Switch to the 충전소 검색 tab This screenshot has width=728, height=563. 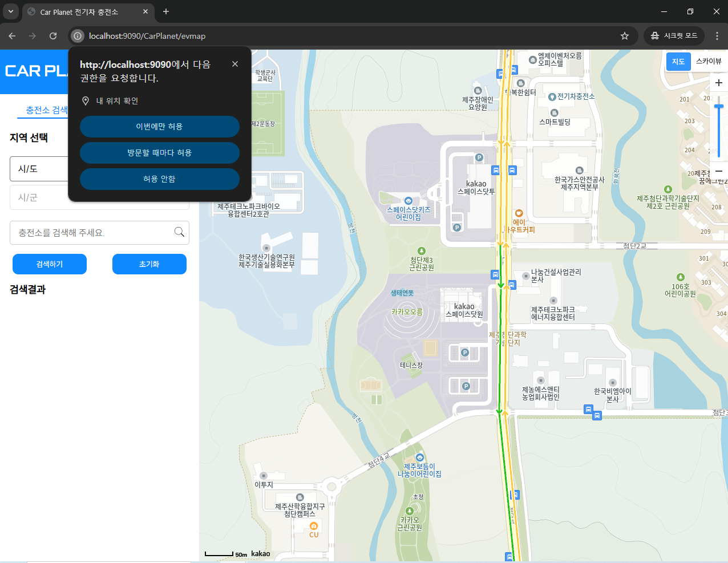coord(47,110)
